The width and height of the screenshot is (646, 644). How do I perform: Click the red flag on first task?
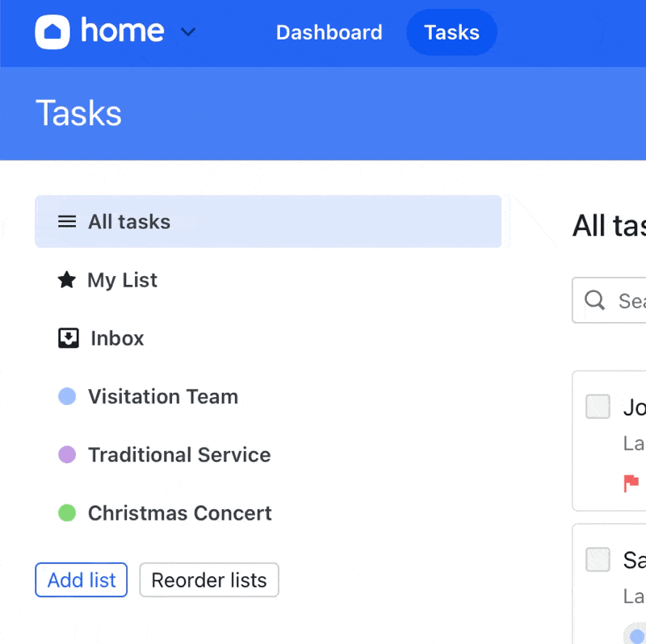point(631,483)
